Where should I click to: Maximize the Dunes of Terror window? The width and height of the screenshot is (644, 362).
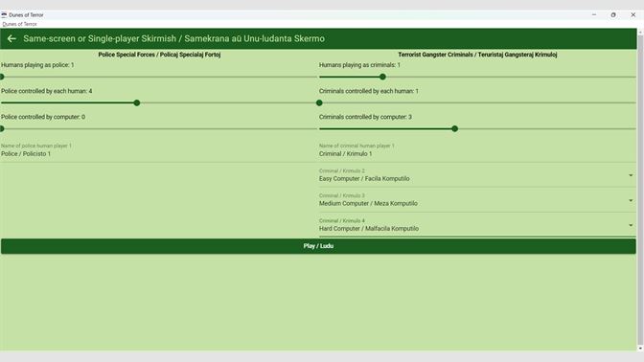(613, 14)
